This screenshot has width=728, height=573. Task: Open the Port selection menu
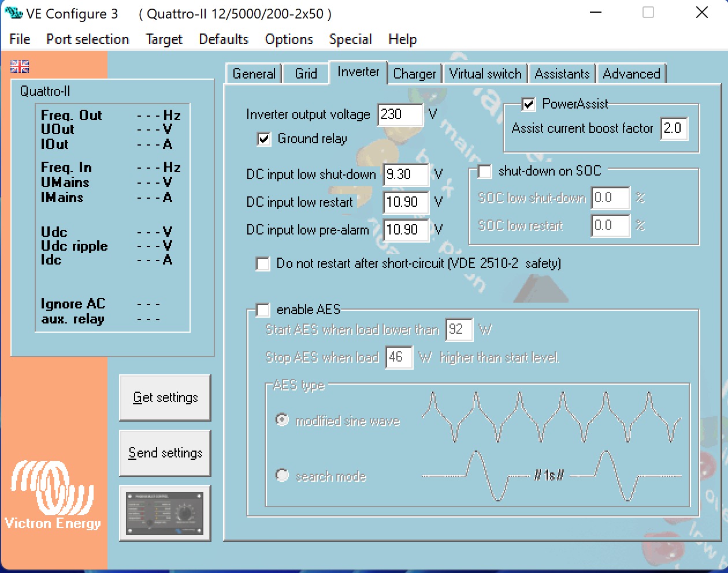coord(88,39)
